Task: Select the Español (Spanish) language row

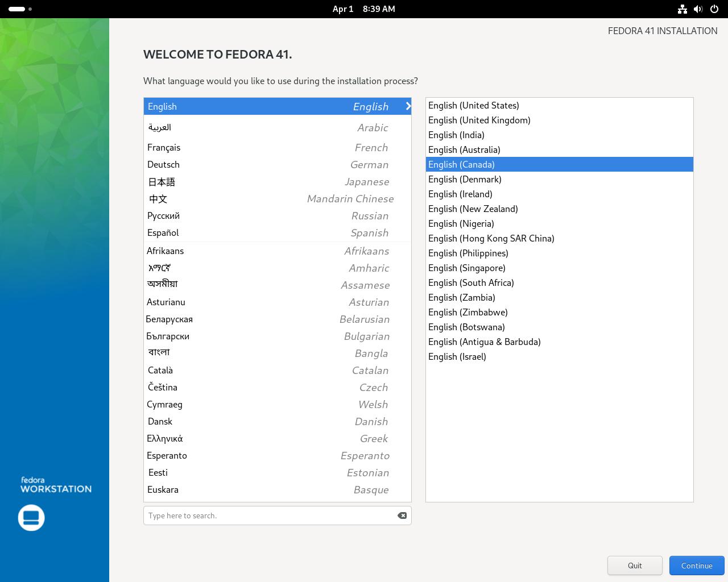Action: click(x=278, y=232)
